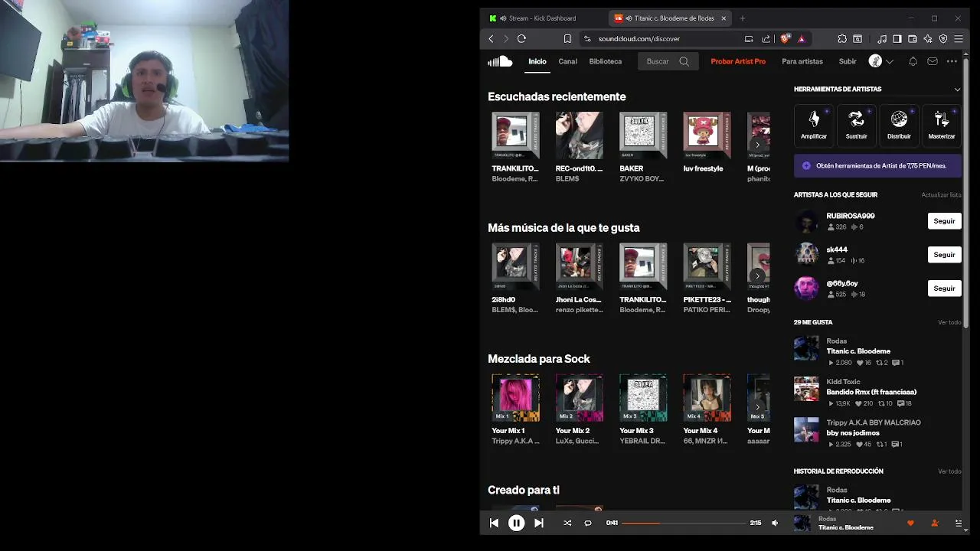Open the Brave VPN shield icon
The image size is (980, 551).
(x=943, y=38)
